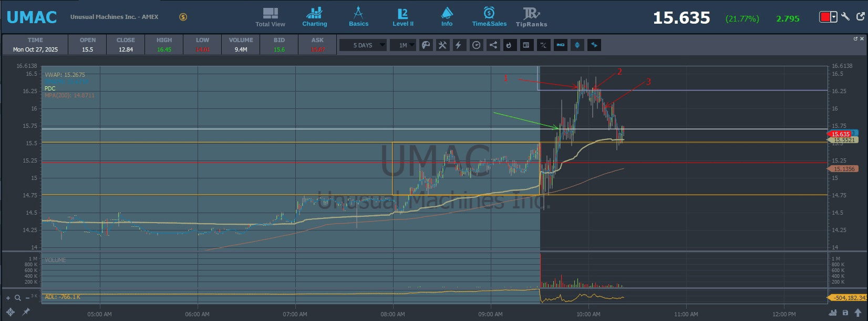Click the OPEN 15.5 quote cell

click(x=88, y=45)
